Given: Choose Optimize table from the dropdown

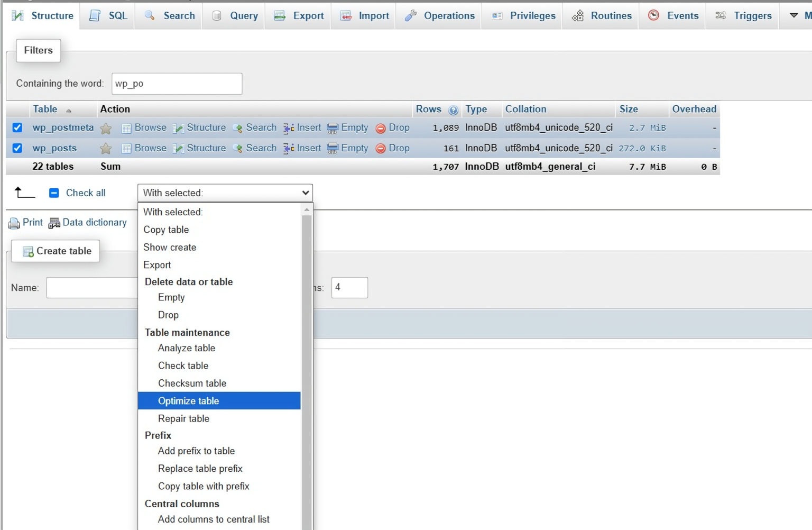Looking at the screenshot, I should (189, 401).
